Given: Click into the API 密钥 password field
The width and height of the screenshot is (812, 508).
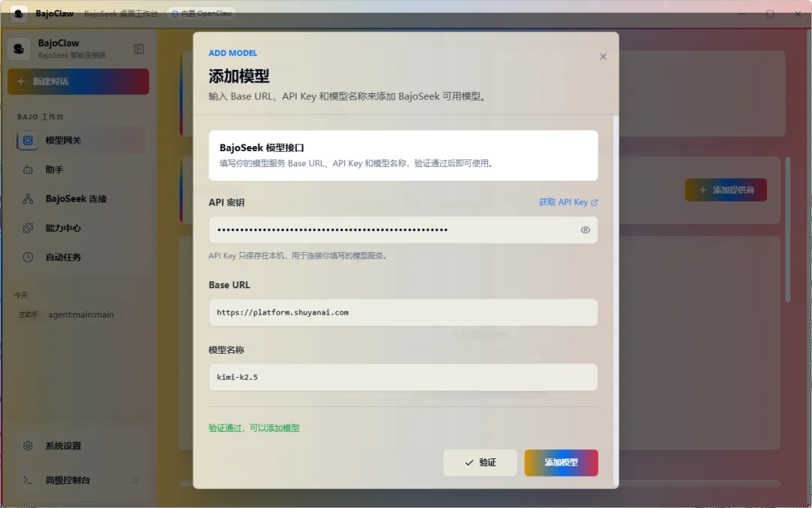Looking at the screenshot, I should pyautogui.click(x=403, y=230).
